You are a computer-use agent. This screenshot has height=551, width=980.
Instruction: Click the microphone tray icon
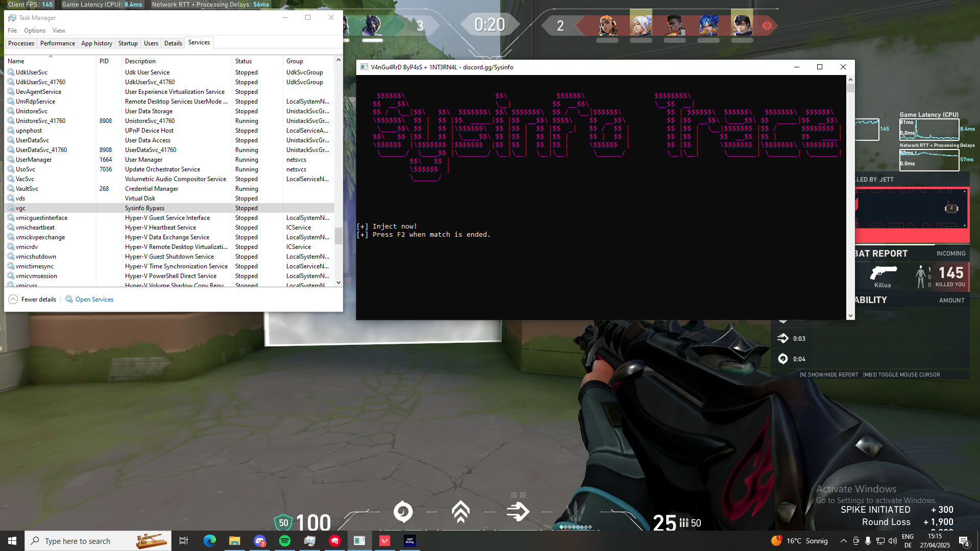tap(868, 541)
